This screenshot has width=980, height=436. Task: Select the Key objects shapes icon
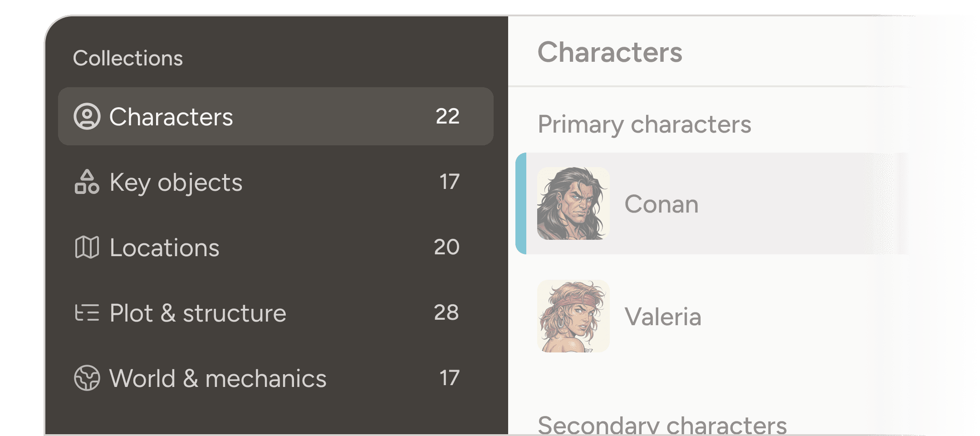click(87, 182)
